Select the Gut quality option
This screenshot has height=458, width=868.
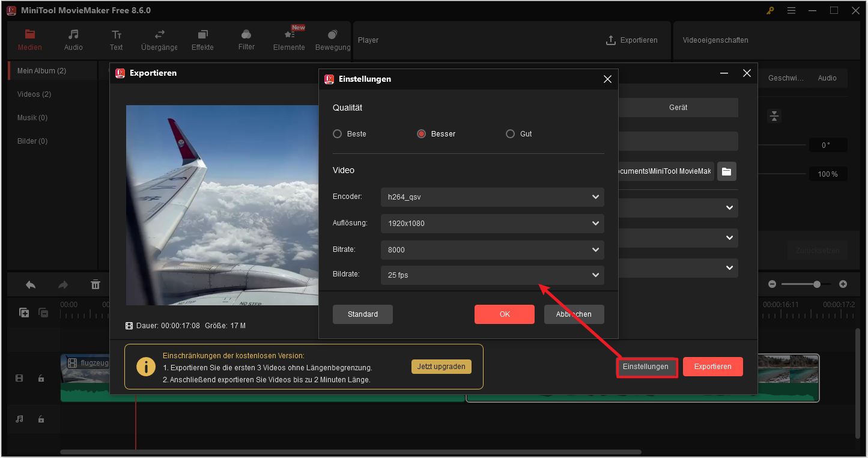(x=510, y=133)
